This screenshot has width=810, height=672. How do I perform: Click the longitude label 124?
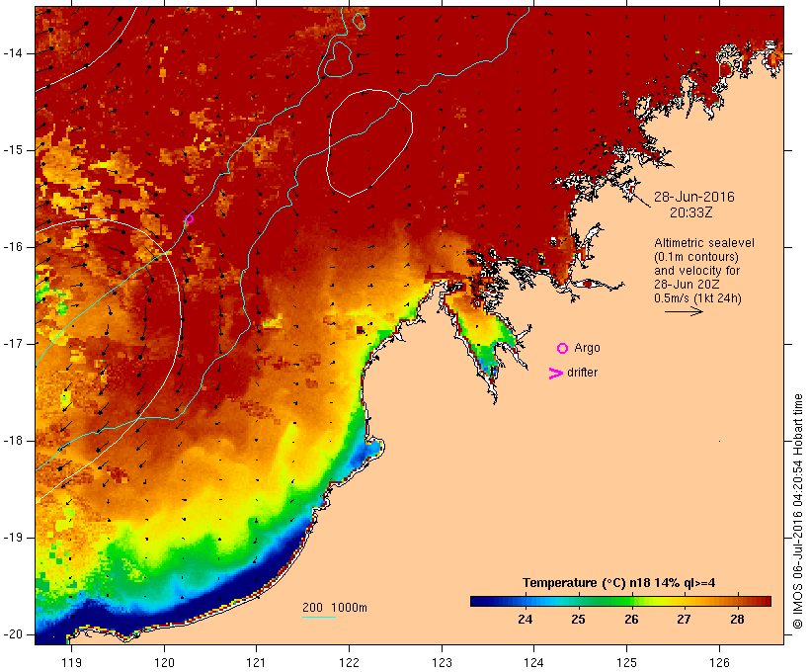pyautogui.click(x=534, y=662)
